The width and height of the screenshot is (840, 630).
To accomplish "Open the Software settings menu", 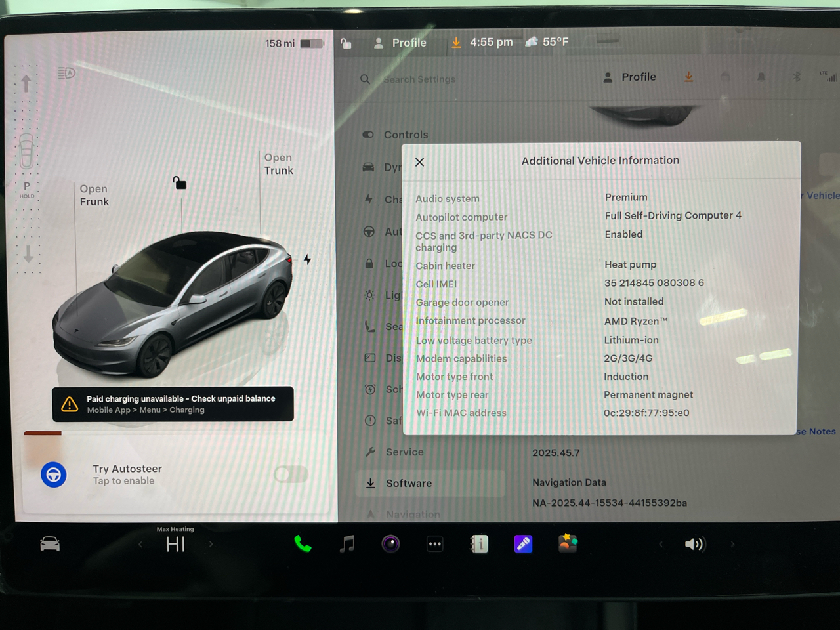I will 408,483.
